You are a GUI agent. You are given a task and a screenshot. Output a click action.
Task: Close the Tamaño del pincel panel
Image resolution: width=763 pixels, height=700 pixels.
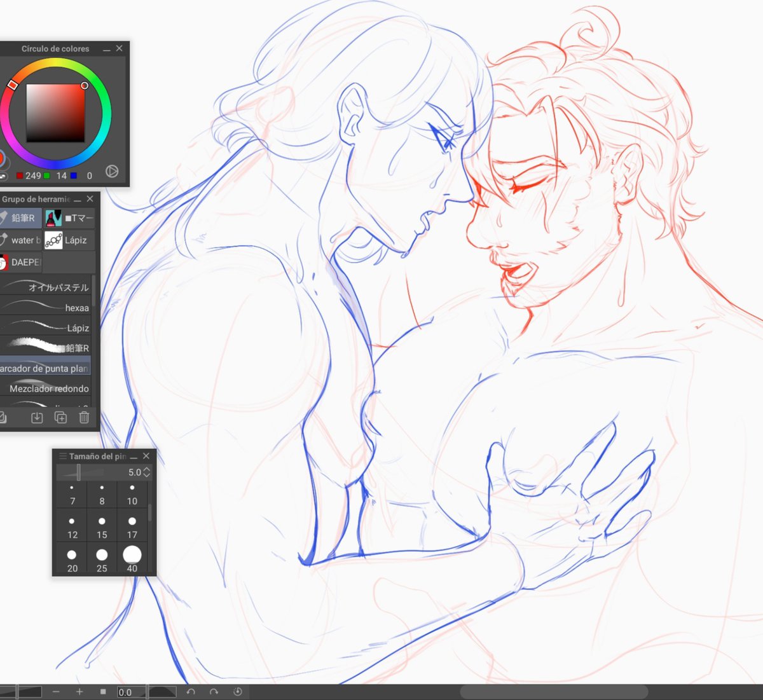coord(146,456)
